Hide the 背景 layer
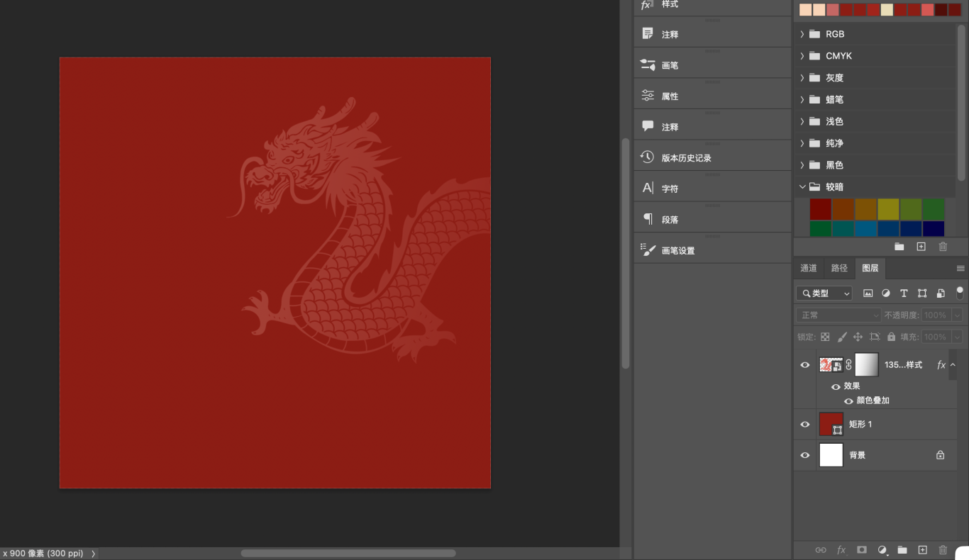The height and width of the screenshot is (560, 969). [805, 455]
